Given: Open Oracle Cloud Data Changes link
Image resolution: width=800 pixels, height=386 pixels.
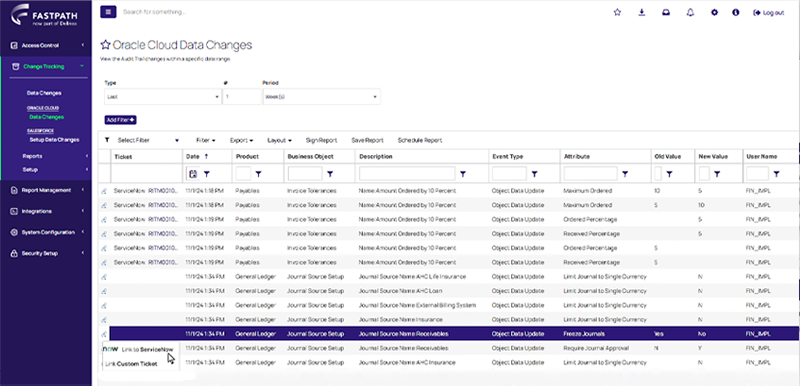Looking at the screenshot, I should coord(46,117).
